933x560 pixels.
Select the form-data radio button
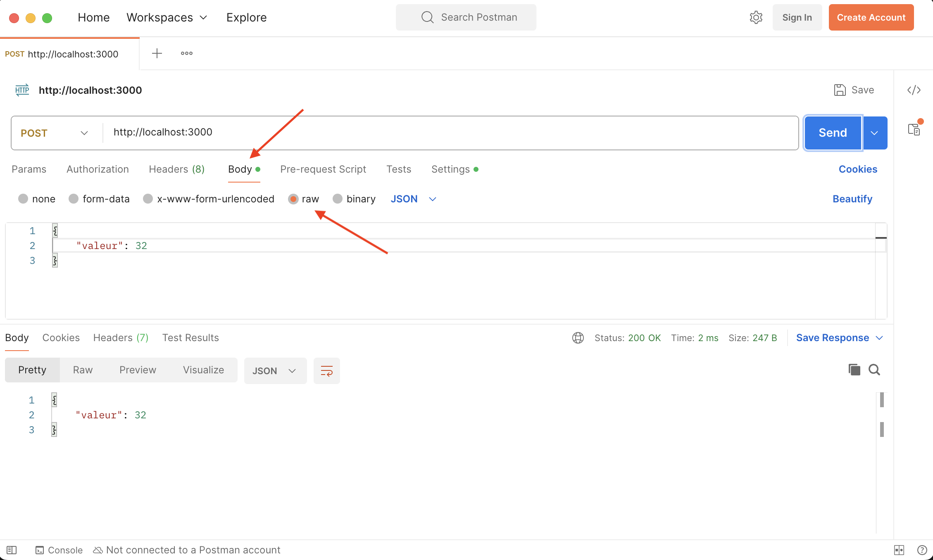click(x=73, y=198)
